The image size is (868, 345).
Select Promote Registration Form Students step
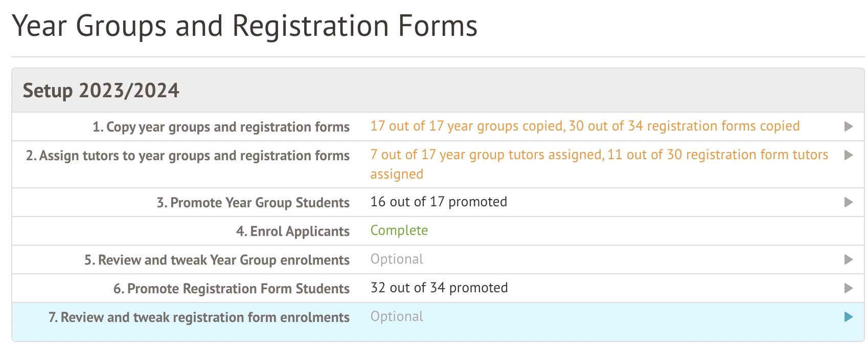click(x=231, y=289)
